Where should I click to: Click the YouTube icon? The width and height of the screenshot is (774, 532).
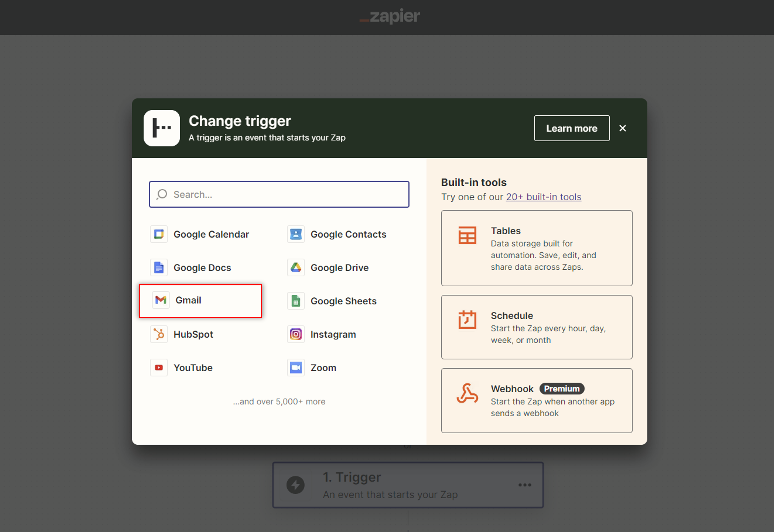pos(159,368)
